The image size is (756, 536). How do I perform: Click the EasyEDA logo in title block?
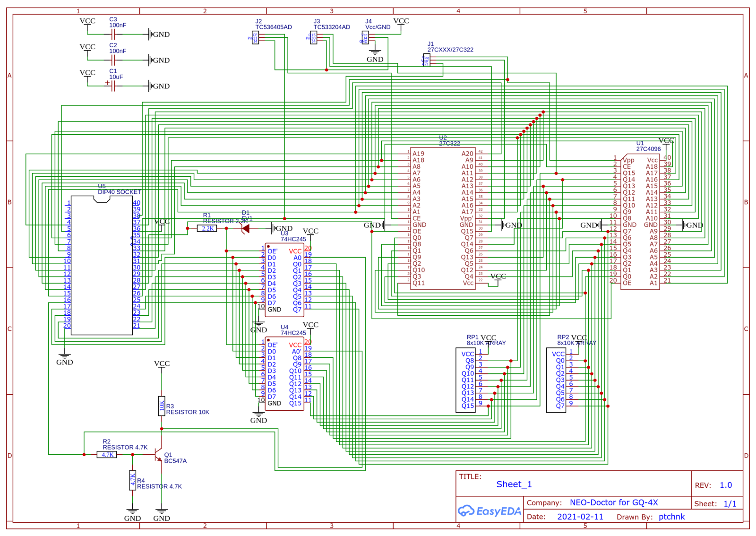pyautogui.click(x=489, y=511)
